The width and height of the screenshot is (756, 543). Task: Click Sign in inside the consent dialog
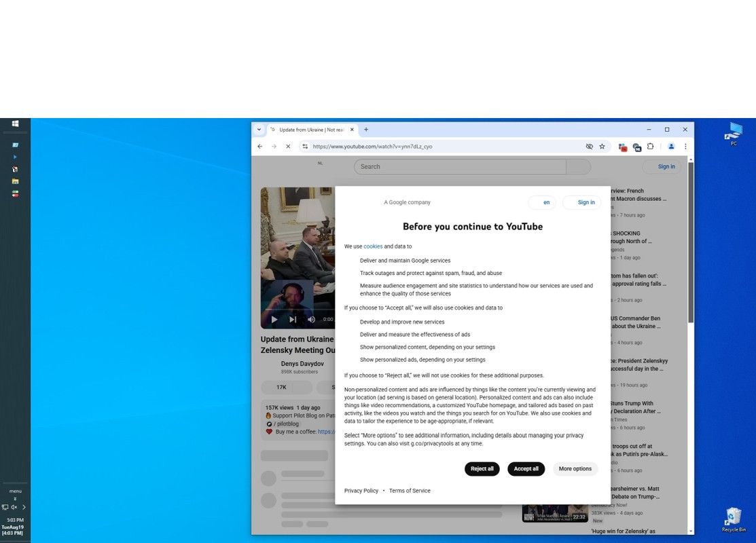click(x=582, y=202)
